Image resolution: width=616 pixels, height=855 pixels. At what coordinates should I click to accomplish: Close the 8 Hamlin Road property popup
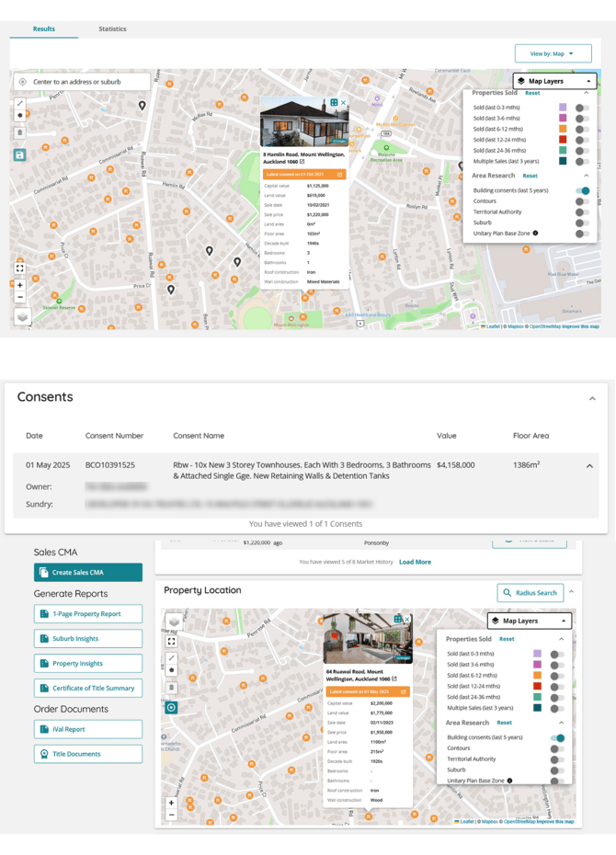[344, 103]
